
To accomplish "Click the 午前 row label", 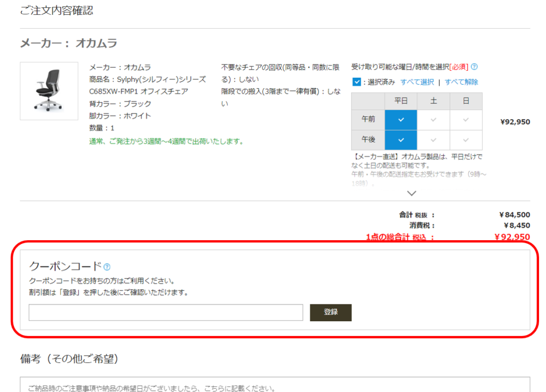I will point(368,120).
